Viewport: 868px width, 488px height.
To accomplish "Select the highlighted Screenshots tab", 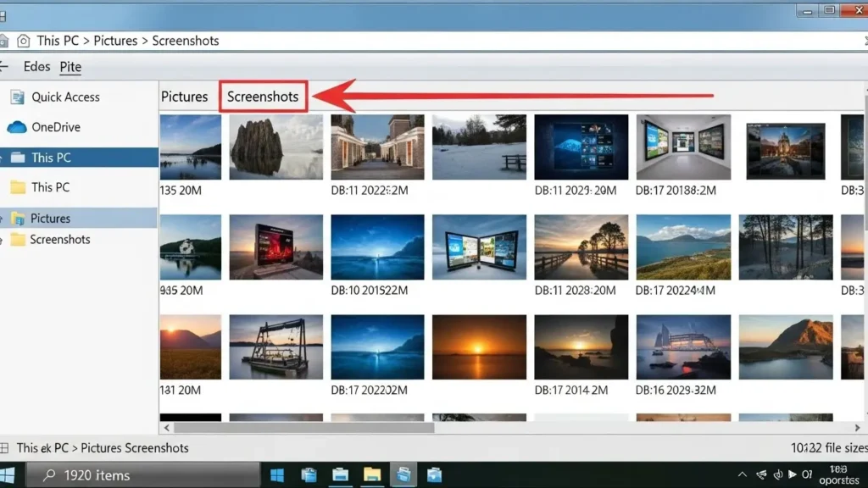I will pos(264,96).
